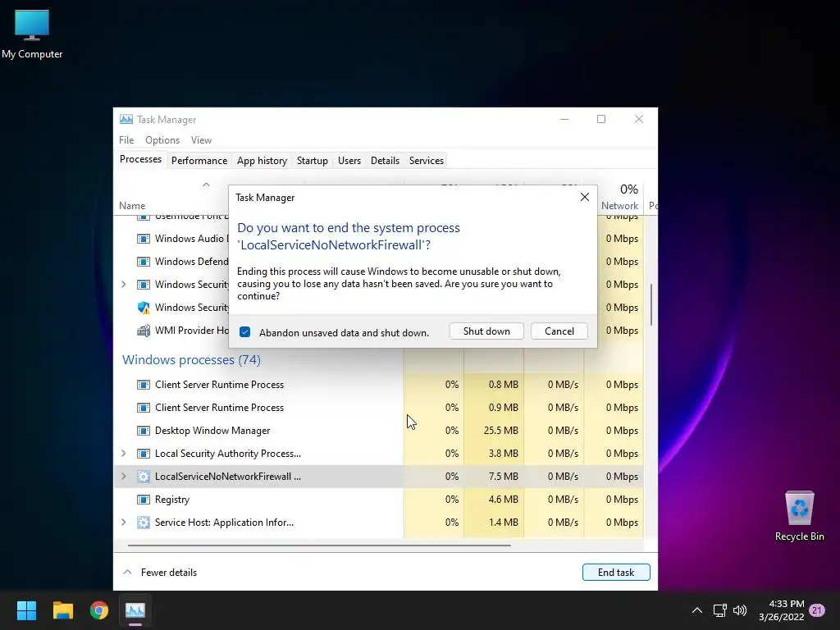
Task: Click the WMI Provider Host icon
Action: (143, 331)
